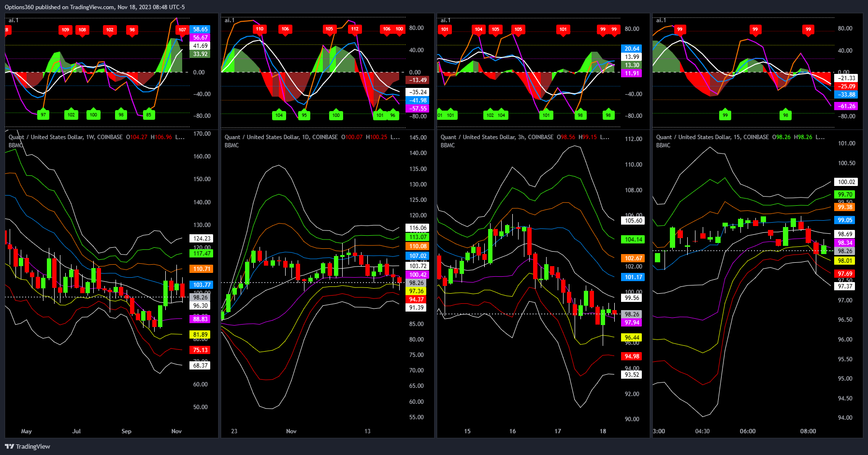Image resolution: width=868 pixels, height=455 pixels.
Task: Click the red 107 signal marker
Action: (x=182, y=30)
